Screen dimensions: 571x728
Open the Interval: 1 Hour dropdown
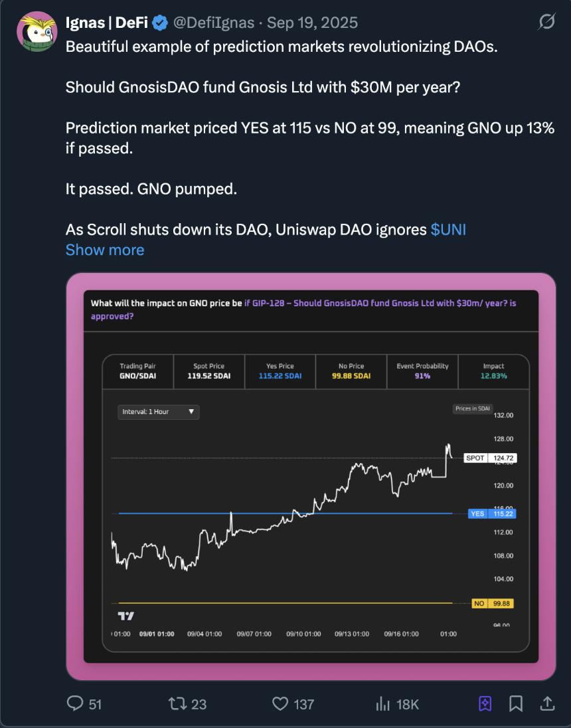click(158, 412)
